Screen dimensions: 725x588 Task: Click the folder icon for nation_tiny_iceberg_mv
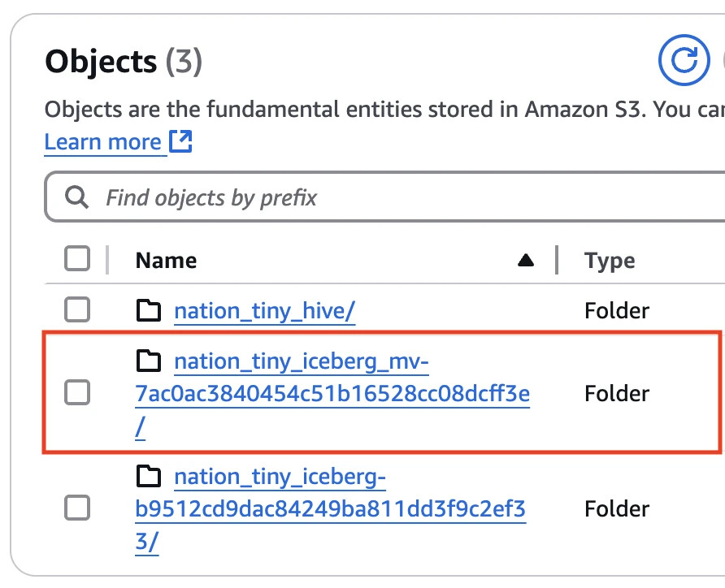pyautogui.click(x=149, y=361)
